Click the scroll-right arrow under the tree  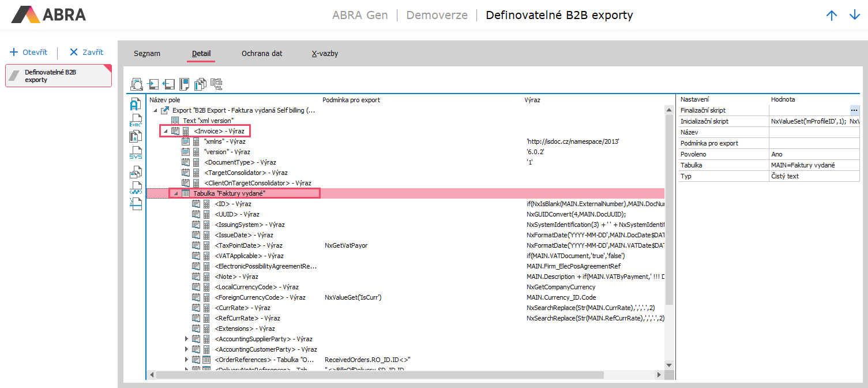660,375
